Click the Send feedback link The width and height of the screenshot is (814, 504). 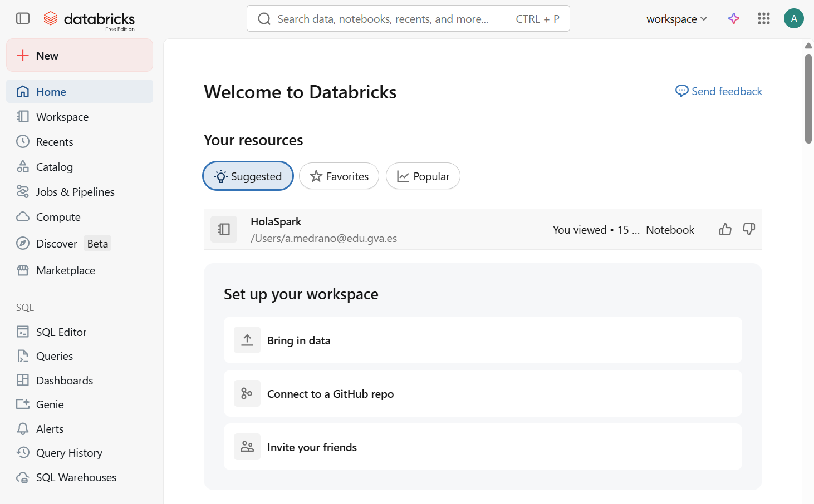click(719, 91)
